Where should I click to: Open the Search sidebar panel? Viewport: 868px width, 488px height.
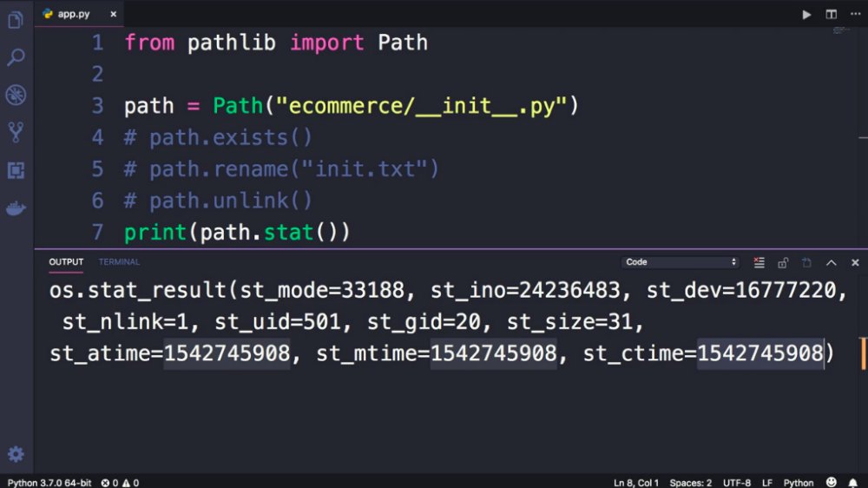tap(16, 57)
